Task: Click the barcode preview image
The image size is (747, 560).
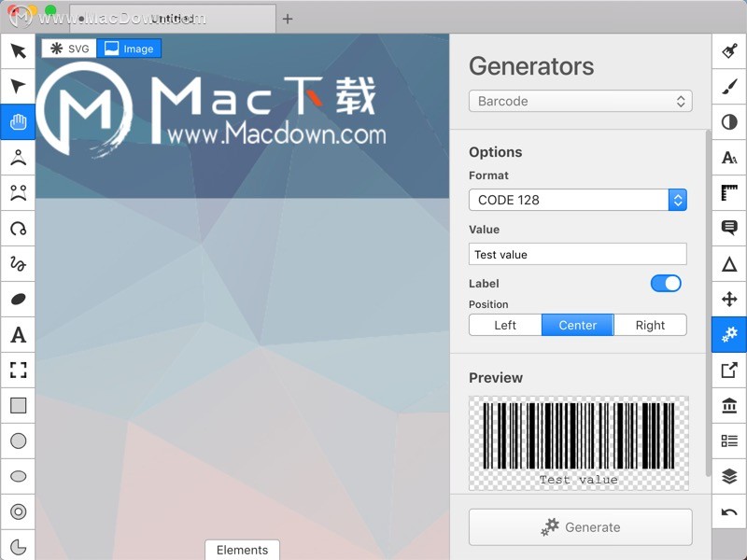Action: (x=578, y=442)
